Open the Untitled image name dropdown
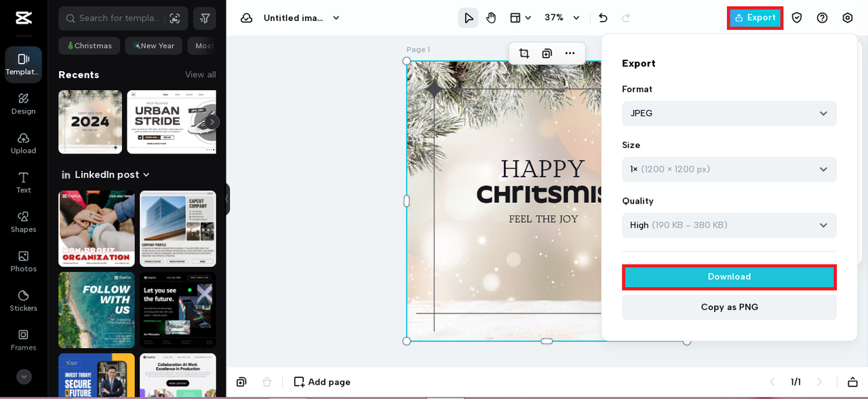868x399 pixels. [301, 18]
